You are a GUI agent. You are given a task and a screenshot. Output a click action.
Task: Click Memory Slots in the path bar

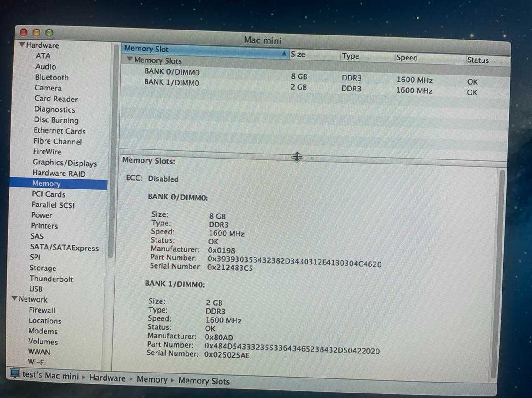point(204,381)
